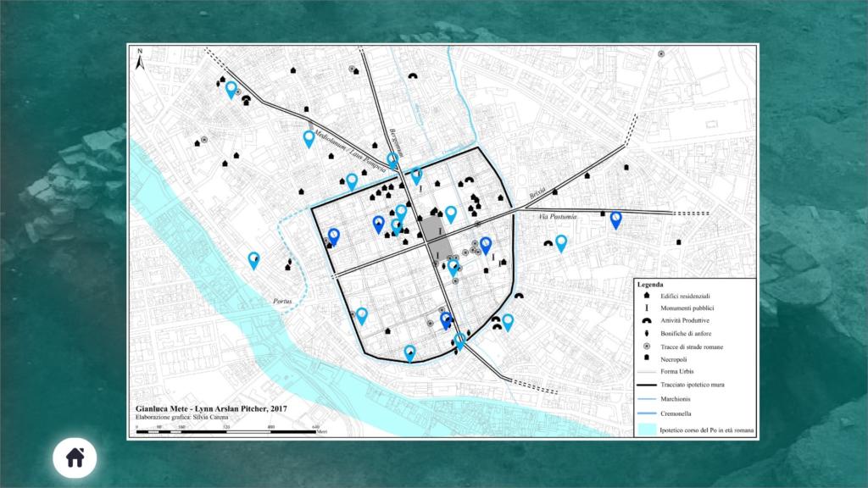
Task: Select pin at Bergomum and Mediolanum road junction
Action: pyautogui.click(x=392, y=160)
